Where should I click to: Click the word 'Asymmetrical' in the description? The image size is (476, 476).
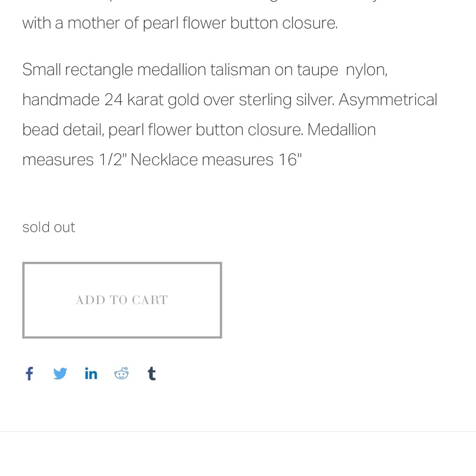(387, 100)
